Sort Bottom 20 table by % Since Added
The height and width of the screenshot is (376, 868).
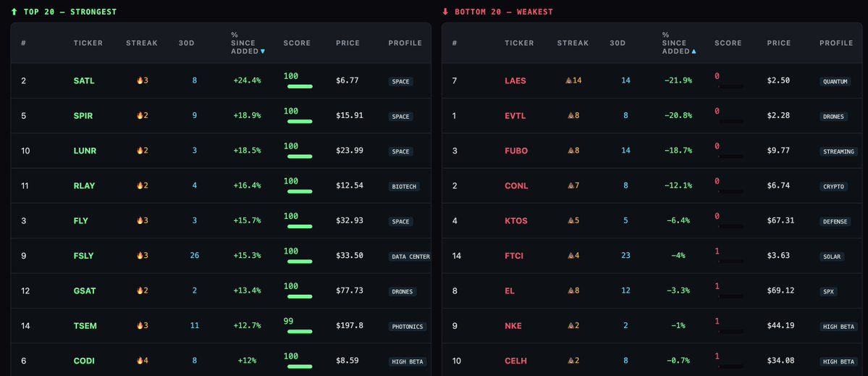click(678, 43)
